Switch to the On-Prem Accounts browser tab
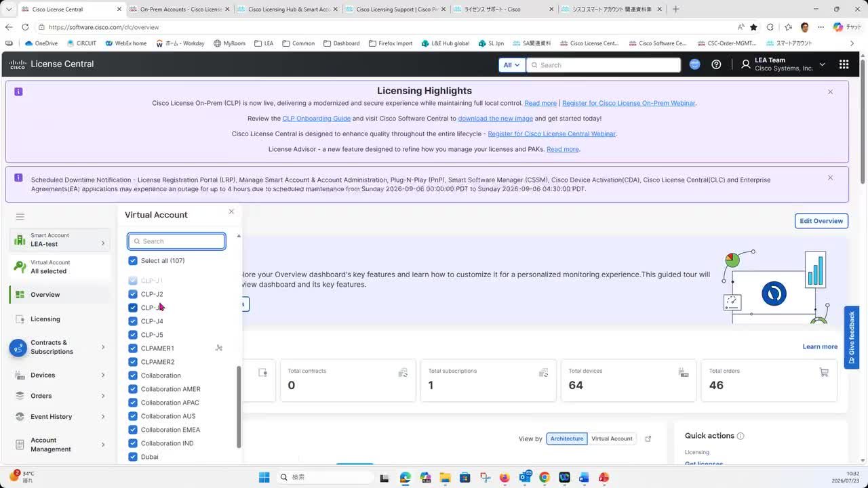868x488 pixels. [180, 9]
